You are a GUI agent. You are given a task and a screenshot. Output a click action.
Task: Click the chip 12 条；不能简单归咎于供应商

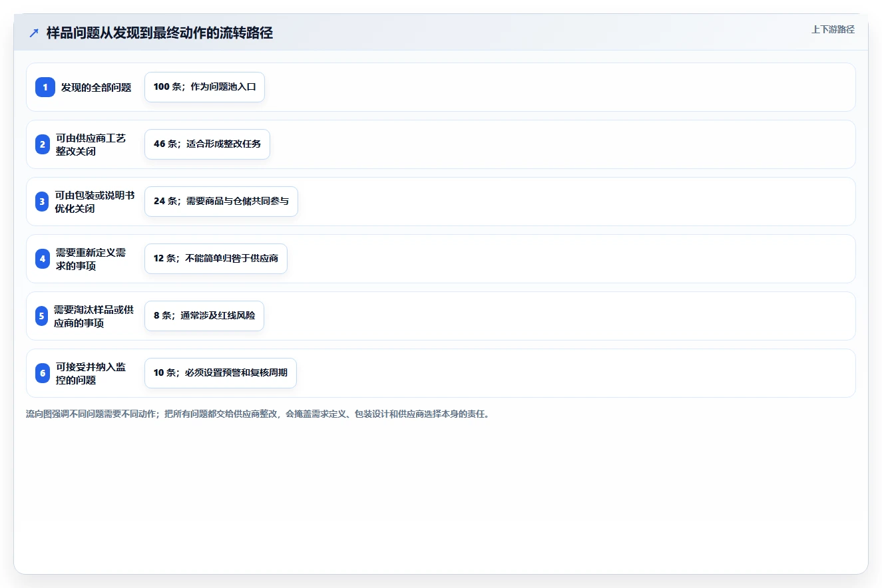click(x=216, y=259)
